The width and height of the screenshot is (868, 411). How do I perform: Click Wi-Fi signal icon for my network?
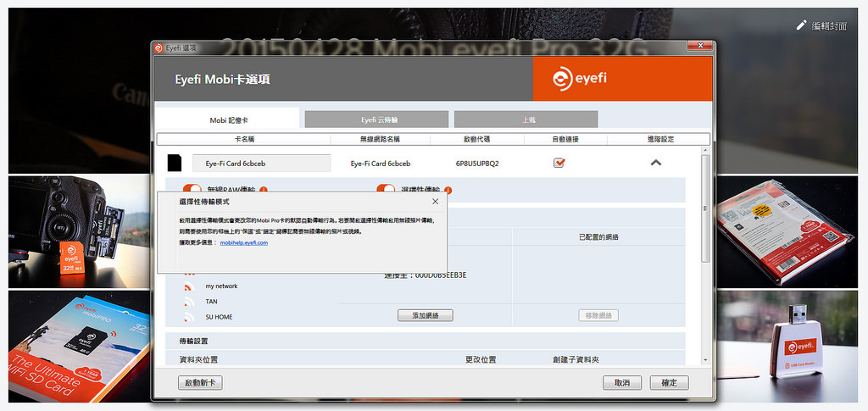pyautogui.click(x=189, y=286)
